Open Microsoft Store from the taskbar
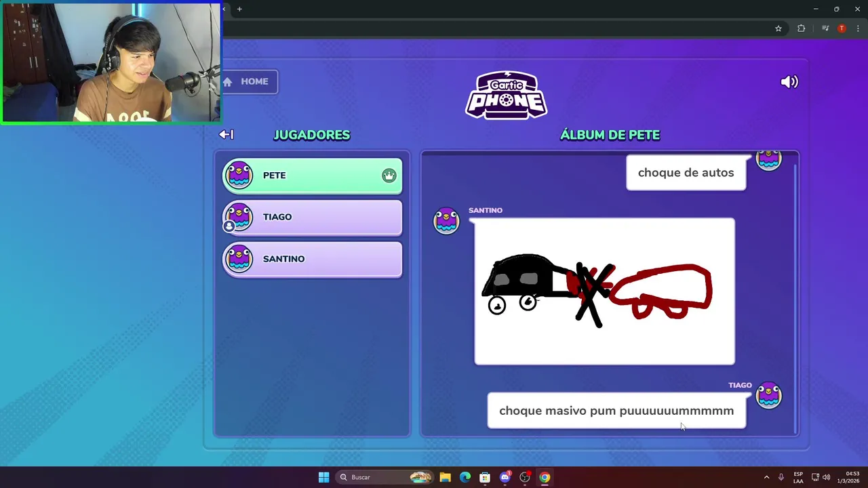 (485, 477)
